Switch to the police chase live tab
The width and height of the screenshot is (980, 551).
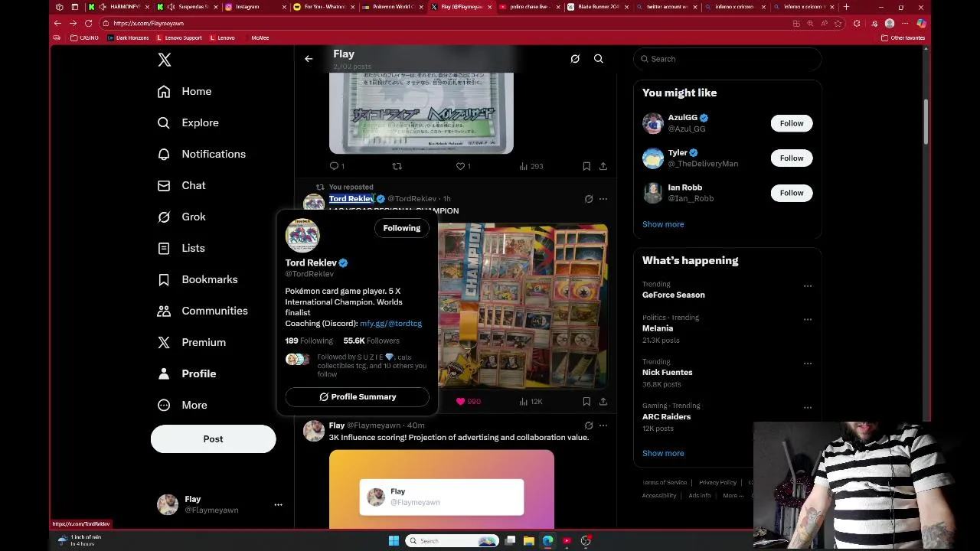coord(528,7)
